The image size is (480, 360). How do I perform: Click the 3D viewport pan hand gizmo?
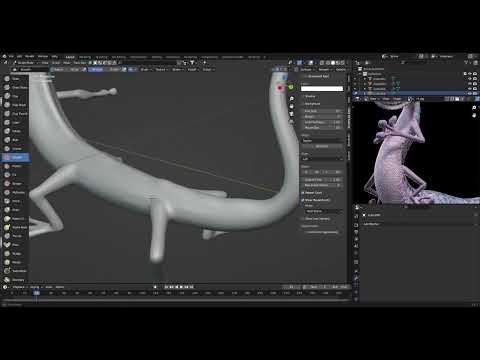point(292,106)
